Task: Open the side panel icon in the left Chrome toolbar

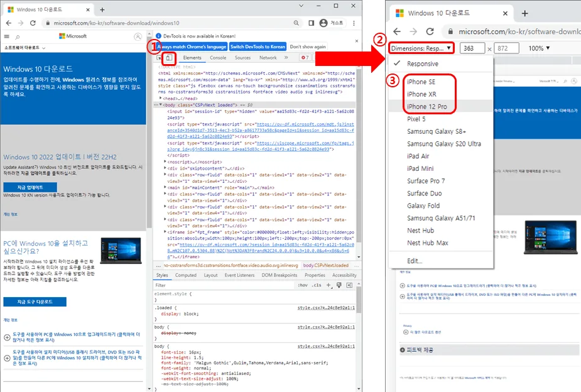Action: 312,23
